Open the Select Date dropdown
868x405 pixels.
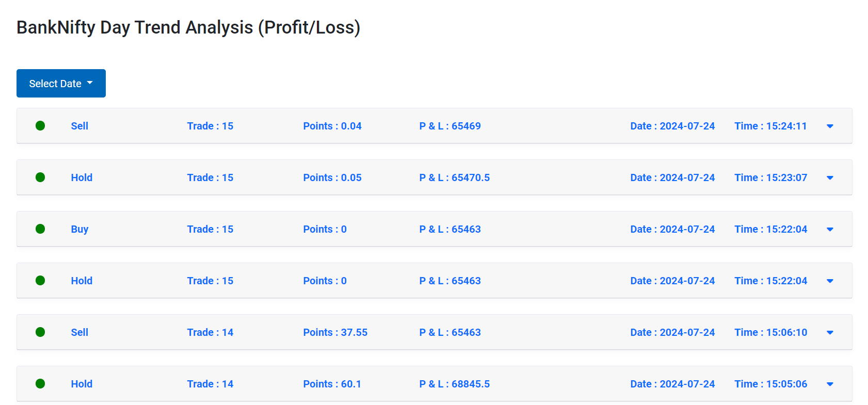coord(61,83)
